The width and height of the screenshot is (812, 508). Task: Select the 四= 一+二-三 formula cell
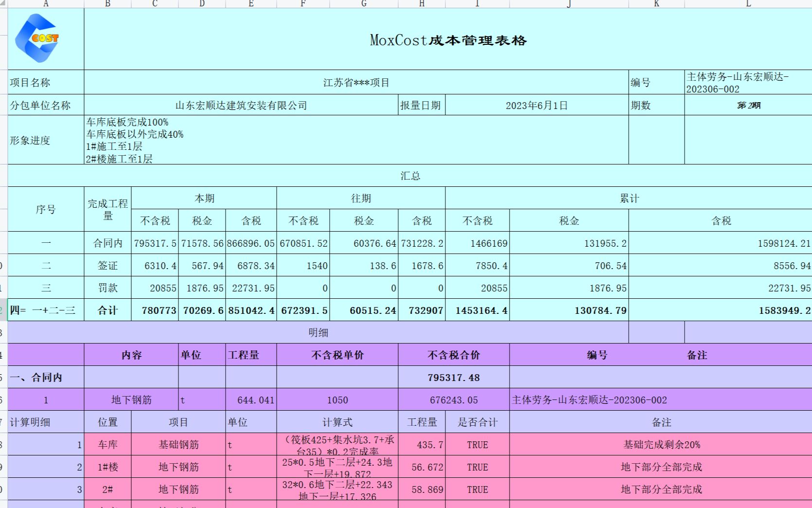[46, 310]
